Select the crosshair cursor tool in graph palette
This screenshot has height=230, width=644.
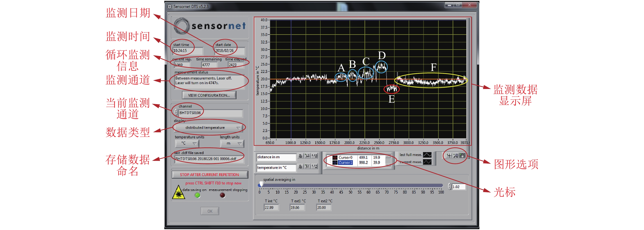(449, 156)
